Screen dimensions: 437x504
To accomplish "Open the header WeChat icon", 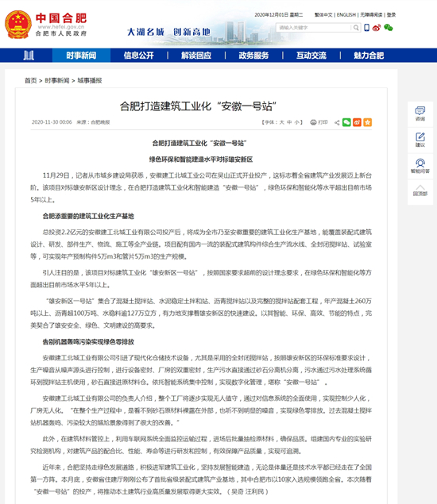I will pyautogui.click(x=389, y=28).
